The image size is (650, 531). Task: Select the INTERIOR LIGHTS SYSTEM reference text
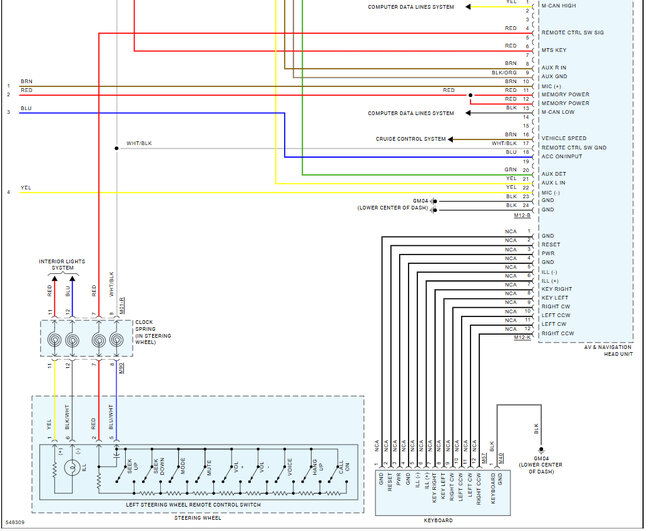coord(62,264)
